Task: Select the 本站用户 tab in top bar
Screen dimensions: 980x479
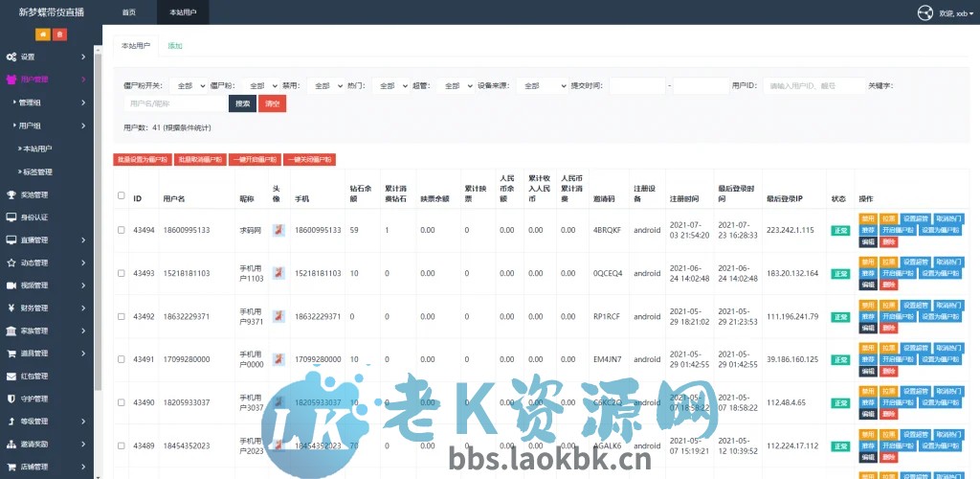Action: (x=183, y=12)
